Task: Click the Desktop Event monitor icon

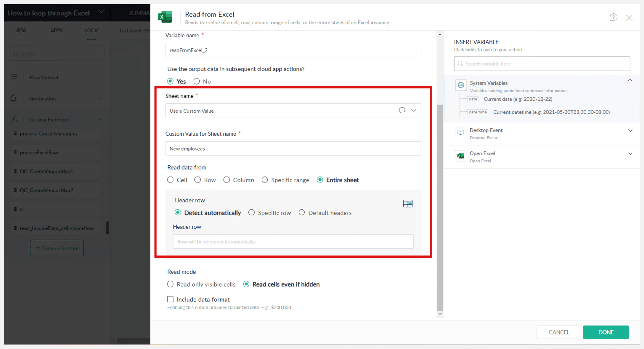Action: click(x=460, y=132)
